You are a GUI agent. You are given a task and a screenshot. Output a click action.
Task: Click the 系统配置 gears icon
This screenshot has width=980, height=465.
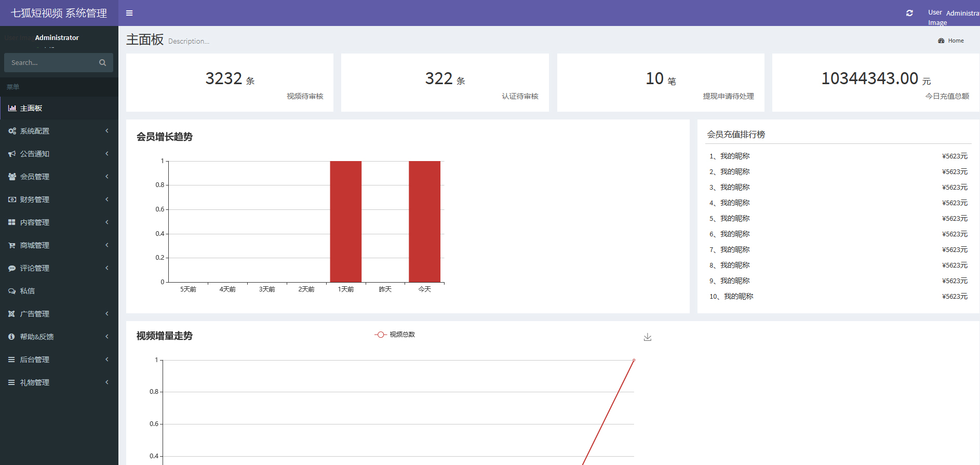(12, 131)
